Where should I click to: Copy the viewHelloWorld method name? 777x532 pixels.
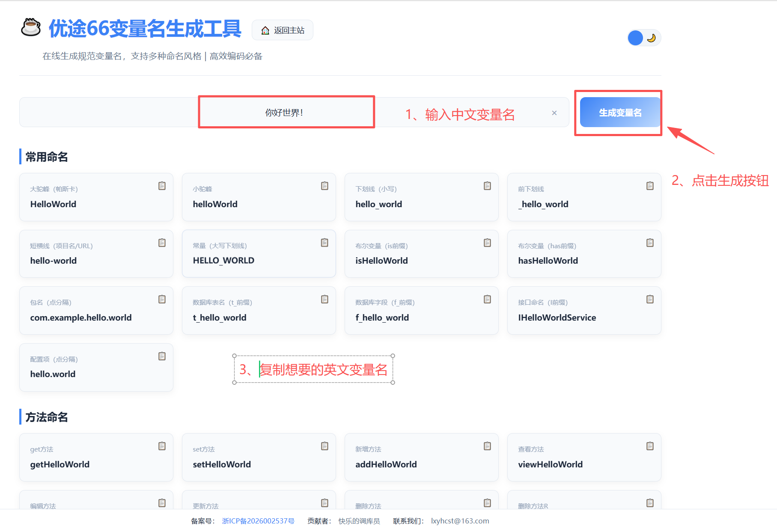click(x=650, y=446)
